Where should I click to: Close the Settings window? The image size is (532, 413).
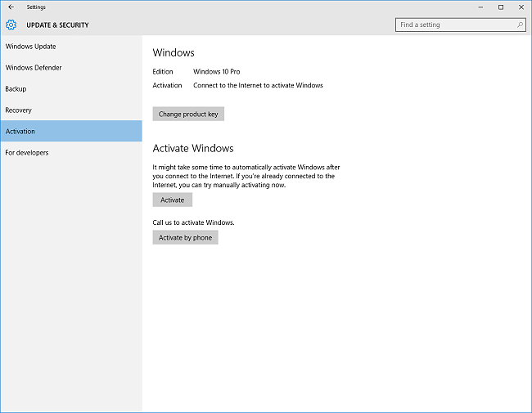tap(521, 7)
